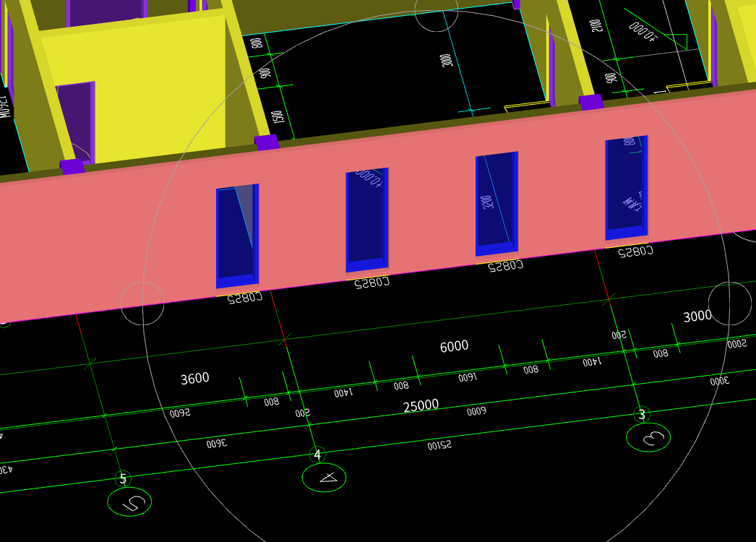Click C0825 label under the grey-pane window

[x=245, y=298]
